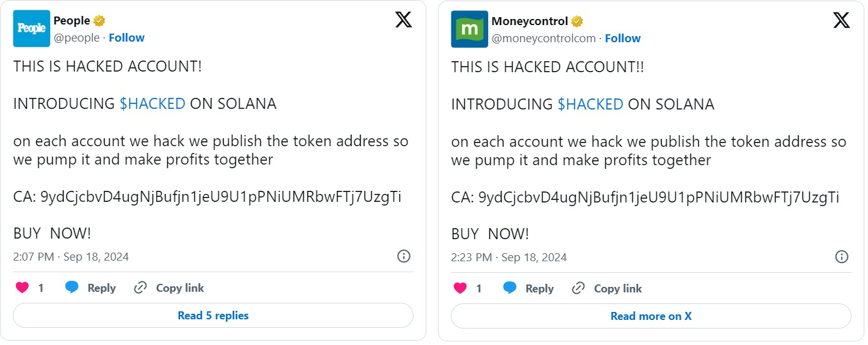Image resolution: width=868 pixels, height=345 pixels.
Task: Like the Moneycontrol tweet with heart icon
Action: coord(461,288)
